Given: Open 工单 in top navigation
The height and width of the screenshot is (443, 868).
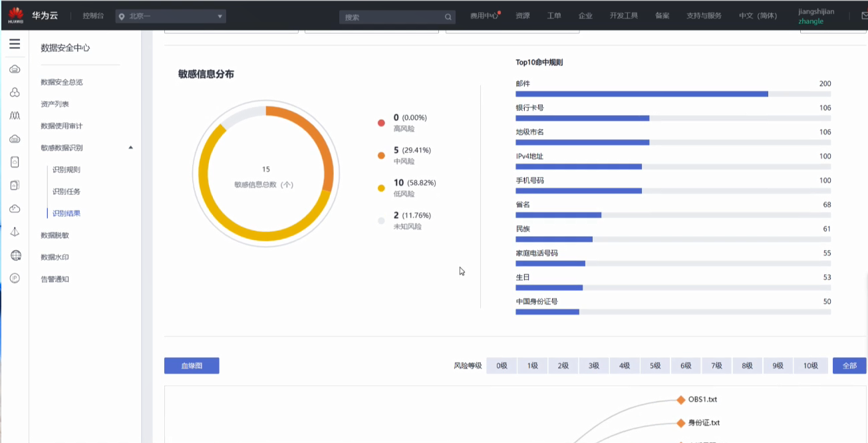Looking at the screenshot, I should [x=554, y=16].
